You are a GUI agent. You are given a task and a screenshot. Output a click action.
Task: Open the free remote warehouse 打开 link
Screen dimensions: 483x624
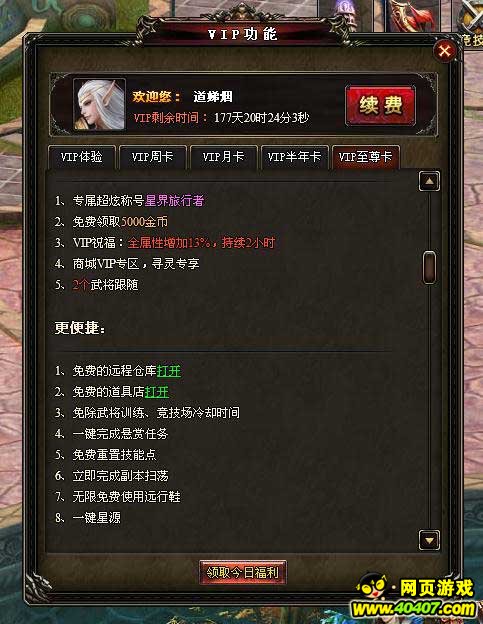tap(169, 371)
